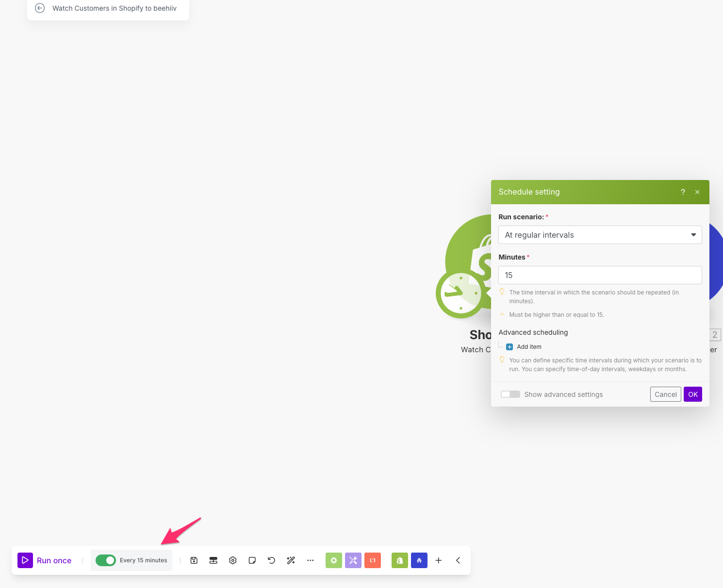This screenshot has width=723, height=588.
Task: Enable Show advanced settings toggle
Action: coord(510,394)
